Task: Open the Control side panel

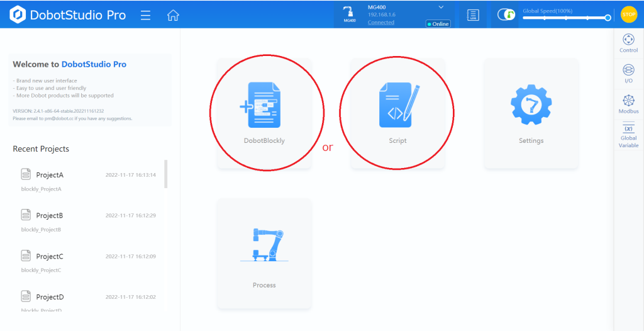Action: click(x=628, y=43)
